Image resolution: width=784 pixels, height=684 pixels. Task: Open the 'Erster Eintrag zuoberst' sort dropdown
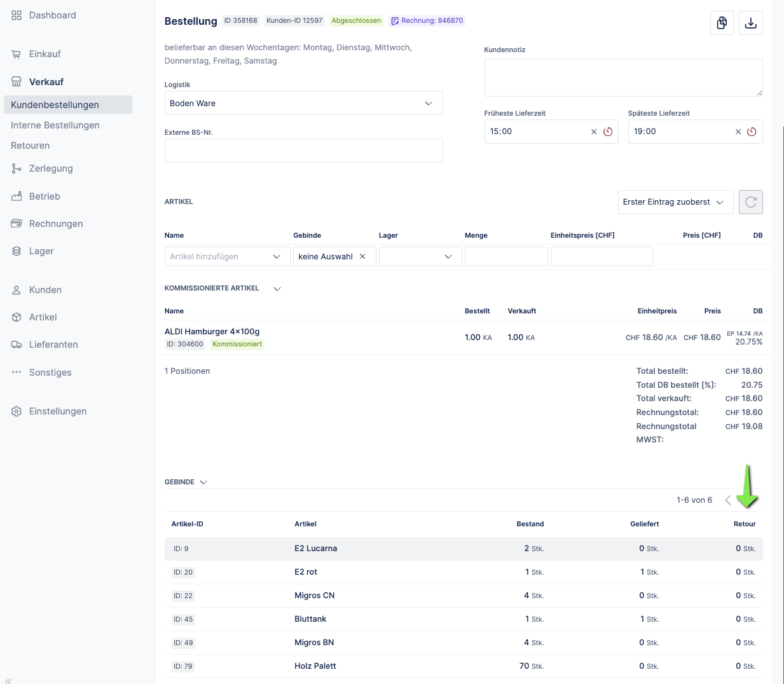point(675,202)
